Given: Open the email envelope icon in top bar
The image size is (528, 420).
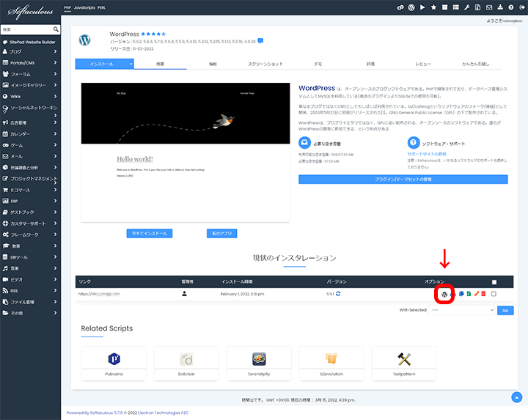Looking at the screenshot, I should pos(489,7).
